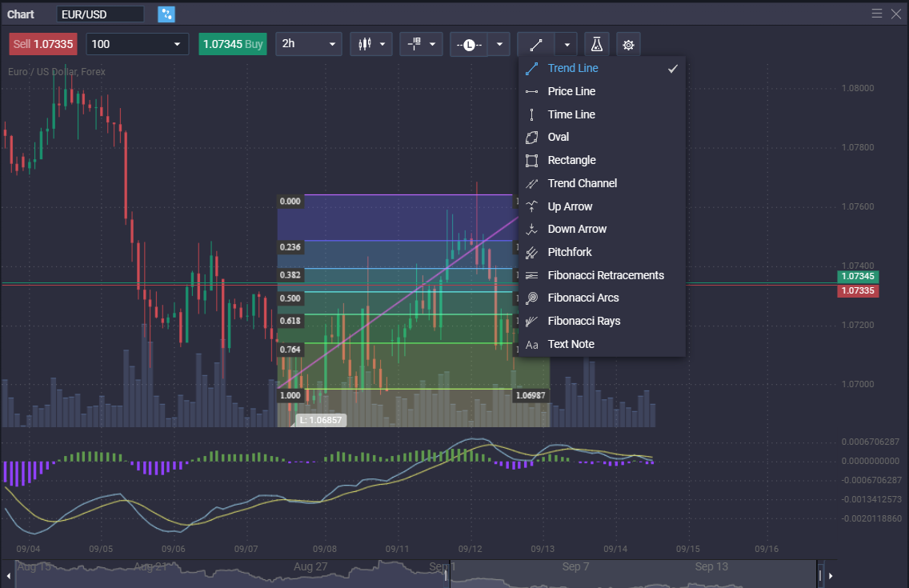
Task: Select the candlestick chart type icon
Action: coord(365,44)
